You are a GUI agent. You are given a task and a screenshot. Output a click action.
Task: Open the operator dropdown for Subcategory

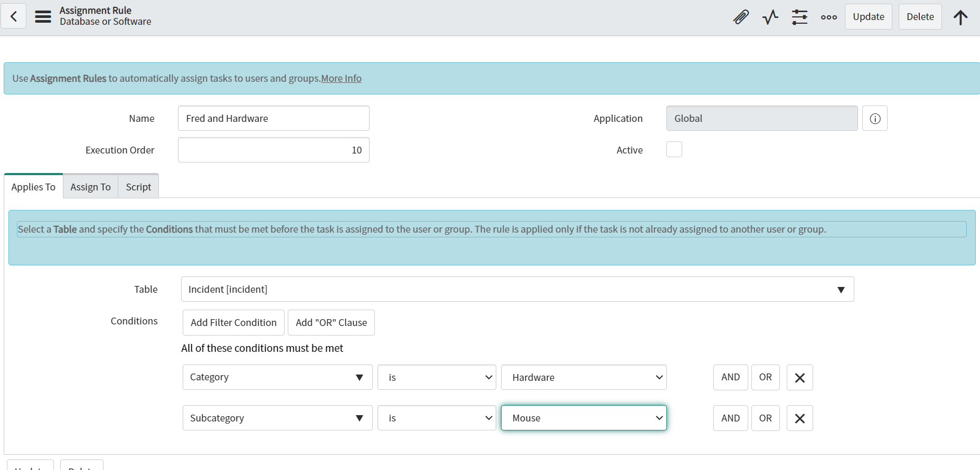(437, 418)
